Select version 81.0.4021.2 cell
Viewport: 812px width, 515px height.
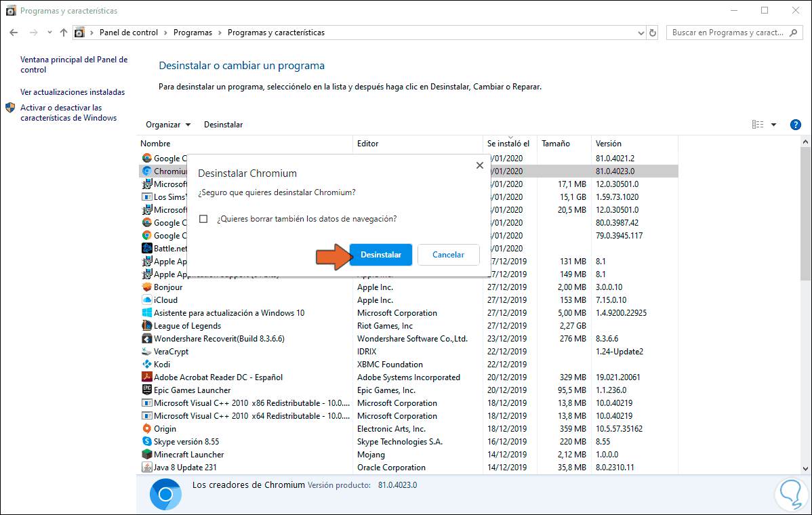[x=615, y=159]
